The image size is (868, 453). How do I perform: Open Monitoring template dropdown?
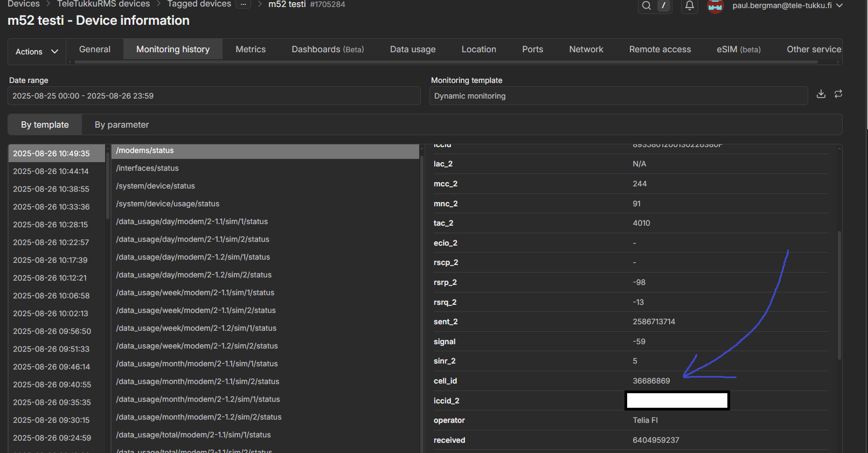point(619,96)
